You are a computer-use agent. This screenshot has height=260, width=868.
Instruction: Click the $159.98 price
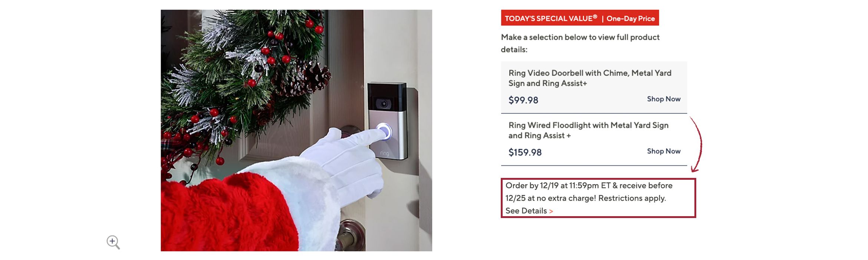tap(525, 152)
